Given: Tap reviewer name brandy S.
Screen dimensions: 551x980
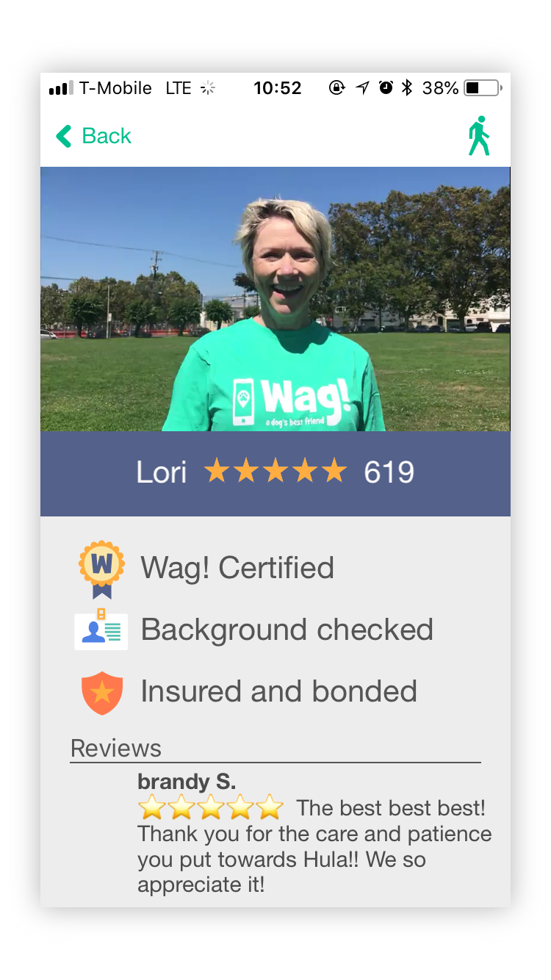Looking at the screenshot, I should coord(187,781).
